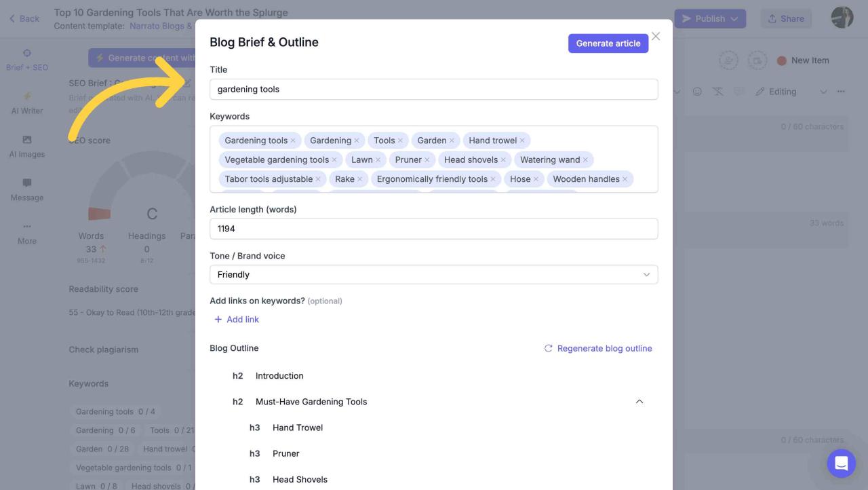
Task: Open the Publish dropdown arrow
Action: point(733,18)
